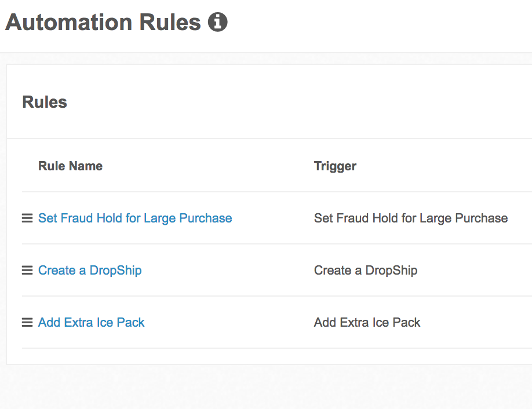Click empty row space after Create a DropShip link
The image size is (532, 409).
click(226, 271)
